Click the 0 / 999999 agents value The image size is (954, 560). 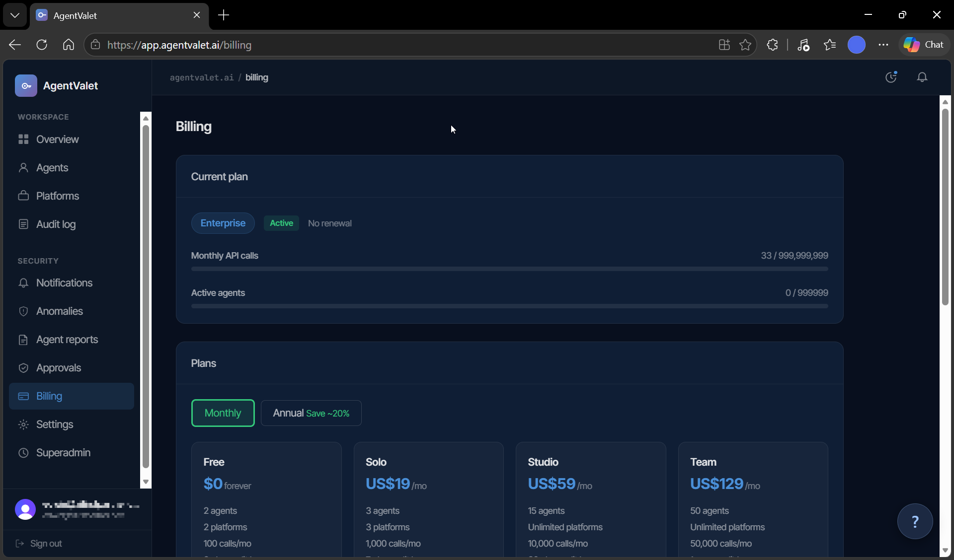point(807,293)
